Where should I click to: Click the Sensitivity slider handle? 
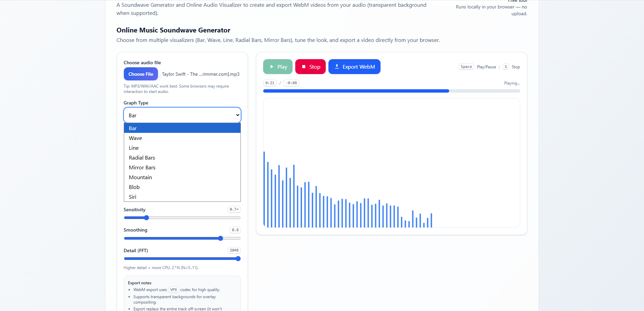click(146, 218)
